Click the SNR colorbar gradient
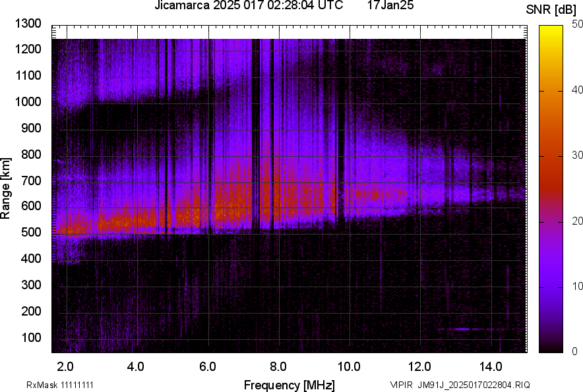 coord(551,189)
